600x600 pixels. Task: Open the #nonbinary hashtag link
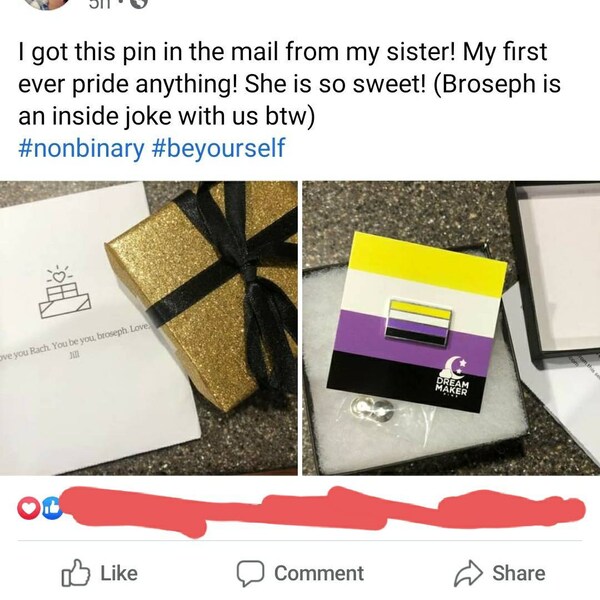coord(81,148)
